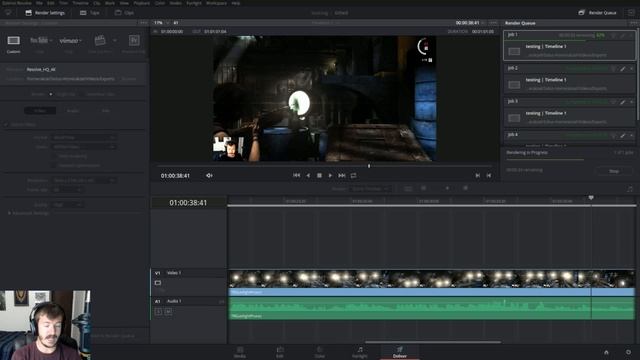This screenshot has width=640, height=360.
Task: Click the Mark Out icon under the viewer
Action: pyautogui.click(x=489, y=176)
